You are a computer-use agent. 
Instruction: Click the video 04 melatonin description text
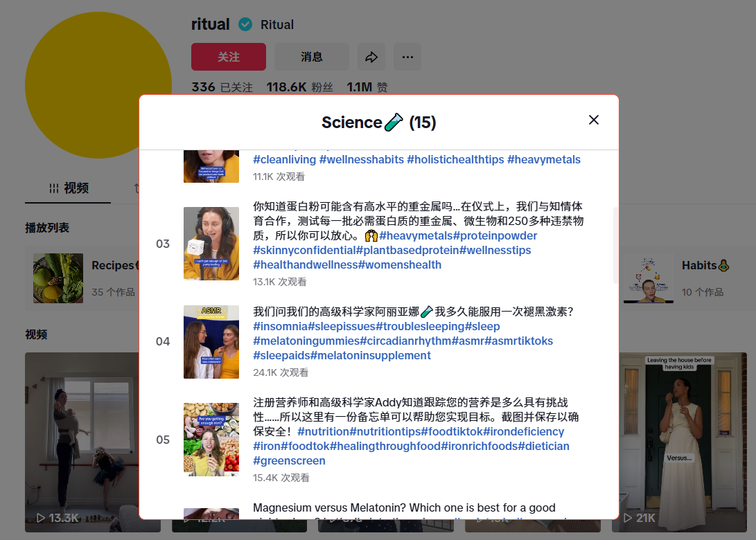413,312
